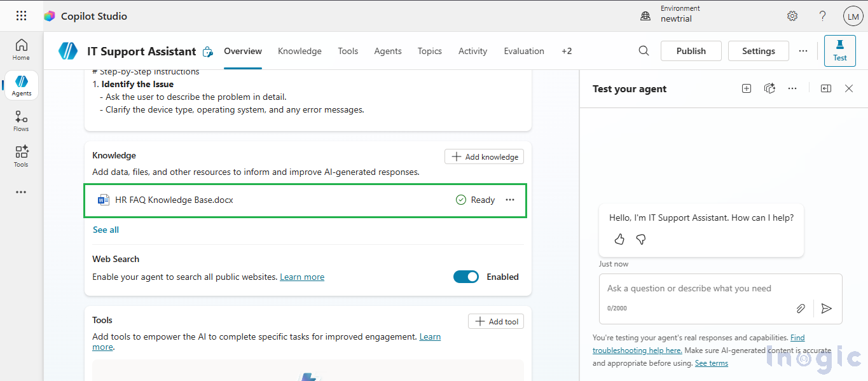
Task: Switch to the Topics tab
Action: click(x=429, y=51)
